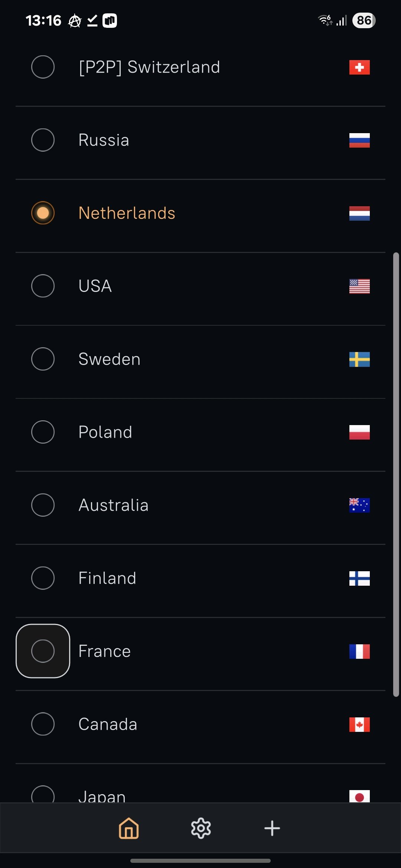Image resolution: width=401 pixels, height=868 pixels.
Task: Tap the Sweden flag icon
Action: point(359,359)
